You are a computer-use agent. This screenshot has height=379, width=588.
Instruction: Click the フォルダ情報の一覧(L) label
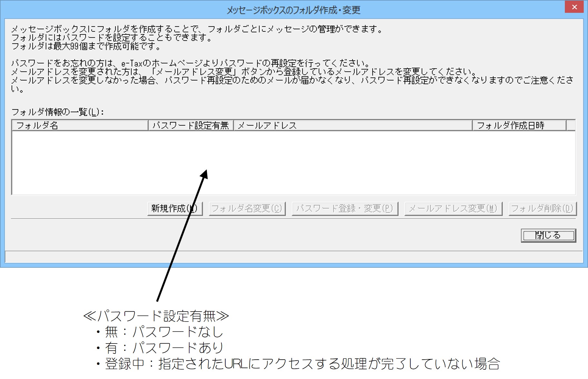click(x=58, y=112)
